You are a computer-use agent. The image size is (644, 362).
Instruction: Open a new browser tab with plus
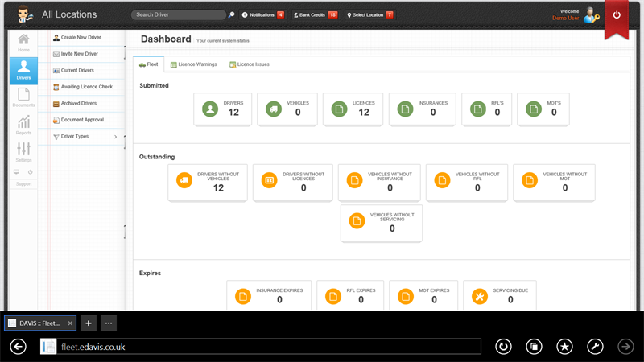(x=89, y=323)
